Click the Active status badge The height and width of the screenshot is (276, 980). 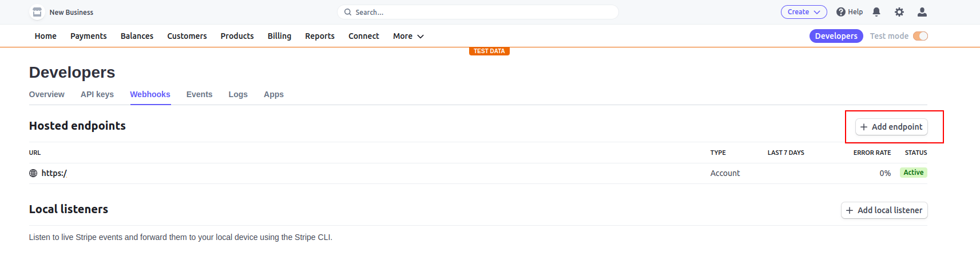(914, 173)
